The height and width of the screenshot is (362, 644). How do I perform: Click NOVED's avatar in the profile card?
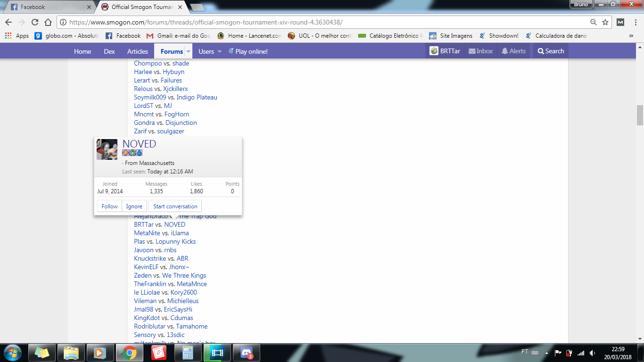(107, 149)
